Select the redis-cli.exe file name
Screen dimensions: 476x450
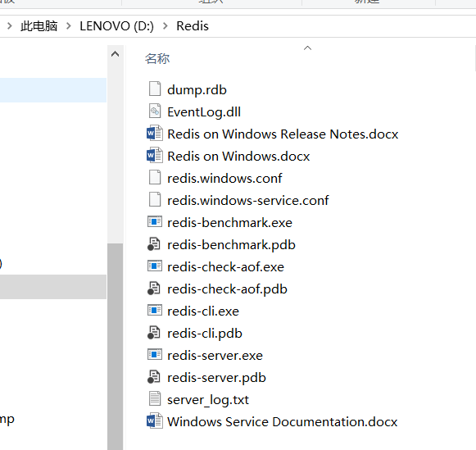(203, 311)
